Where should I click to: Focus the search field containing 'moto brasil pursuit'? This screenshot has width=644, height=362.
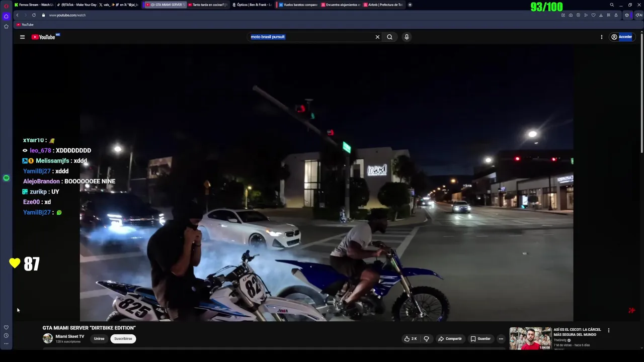coord(309,37)
